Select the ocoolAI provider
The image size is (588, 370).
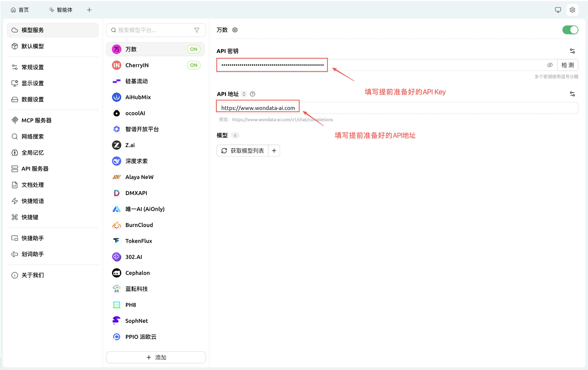coord(155,113)
